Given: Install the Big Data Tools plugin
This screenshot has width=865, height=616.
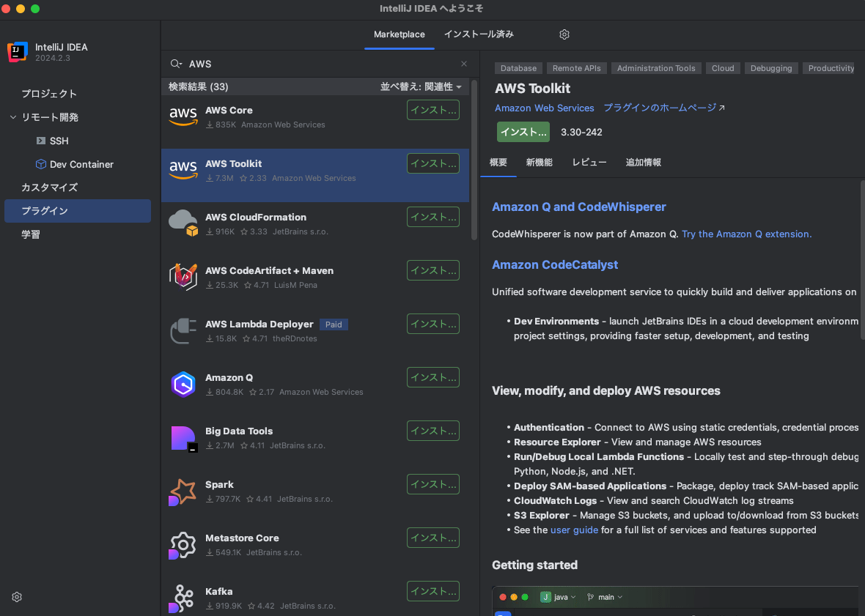Looking at the screenshot, I should coord(433,430).
